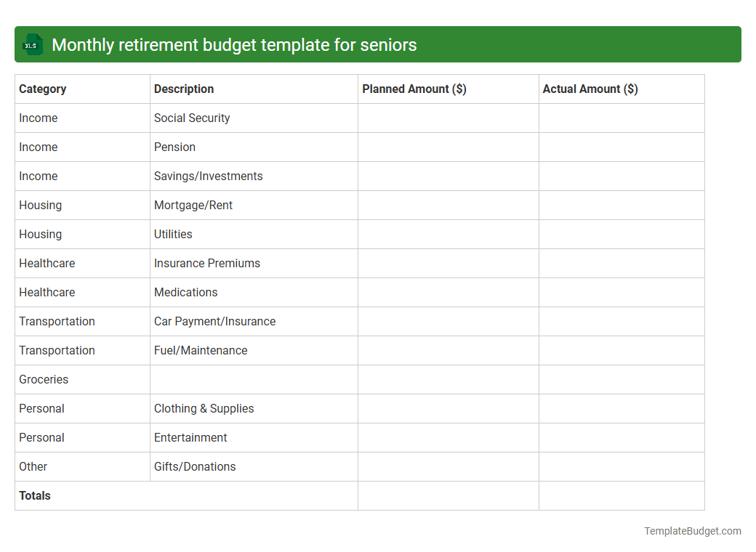Select the Clothing & Supplies cell
This screenshot has width=756, height=552.
point(204,408)
